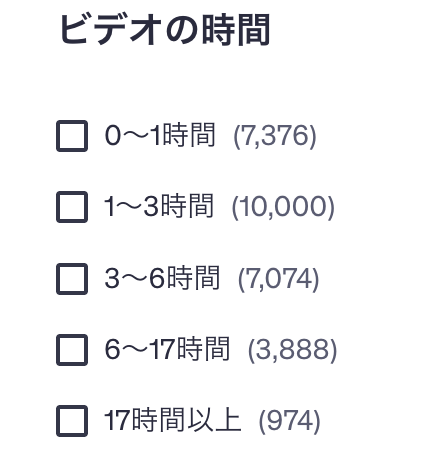This screenshot has height=464, width=438.
Task: Click the 0～1時間 label text
Action: 160,136
